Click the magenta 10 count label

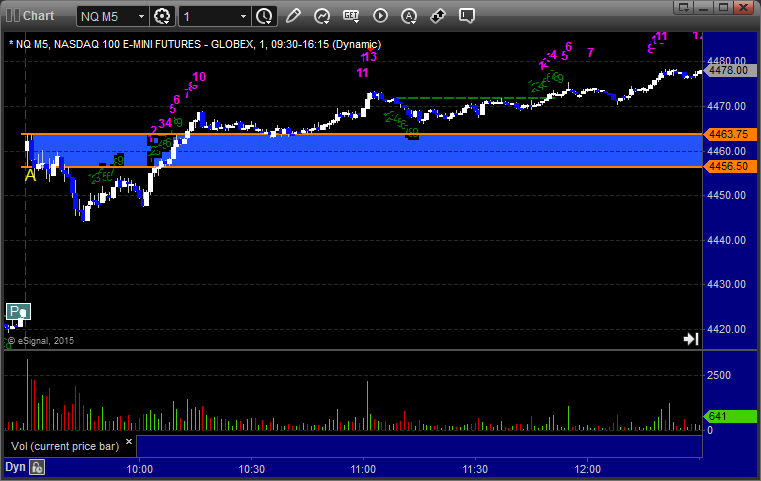[x=199, y=77]
